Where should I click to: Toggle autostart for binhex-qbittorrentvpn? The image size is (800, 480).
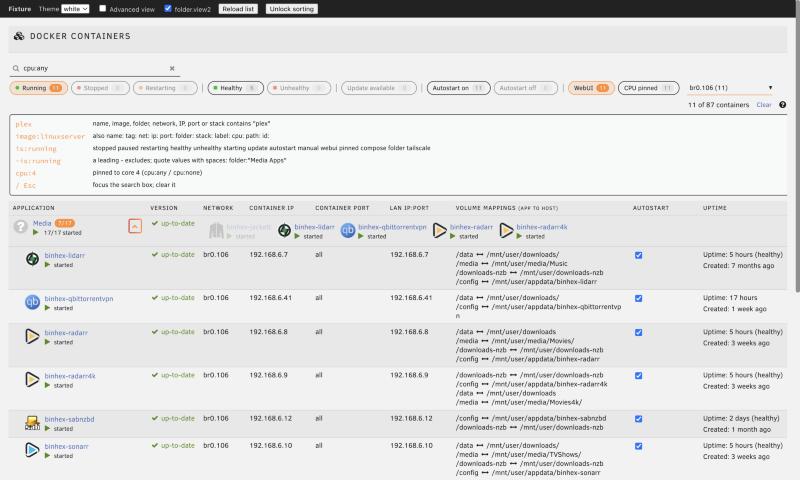638,298
